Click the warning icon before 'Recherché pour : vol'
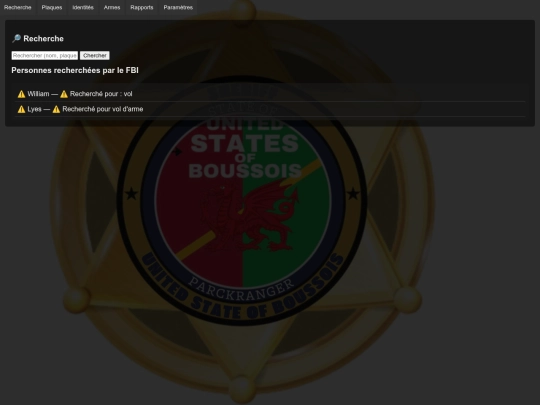The width and height of the screenshot is (540, 405). click(64, 94)
